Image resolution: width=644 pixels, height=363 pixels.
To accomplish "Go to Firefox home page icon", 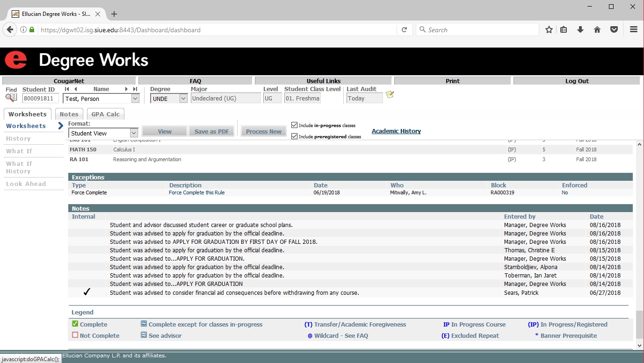I will 597,29.
